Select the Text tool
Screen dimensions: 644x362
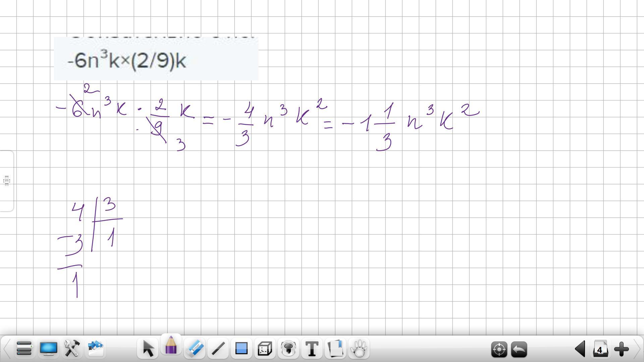click(312, 349)
